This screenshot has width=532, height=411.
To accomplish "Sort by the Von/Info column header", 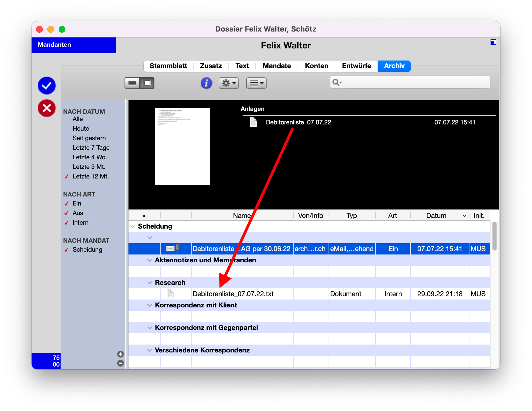I will pyautogui.click(x=311, y=216).
